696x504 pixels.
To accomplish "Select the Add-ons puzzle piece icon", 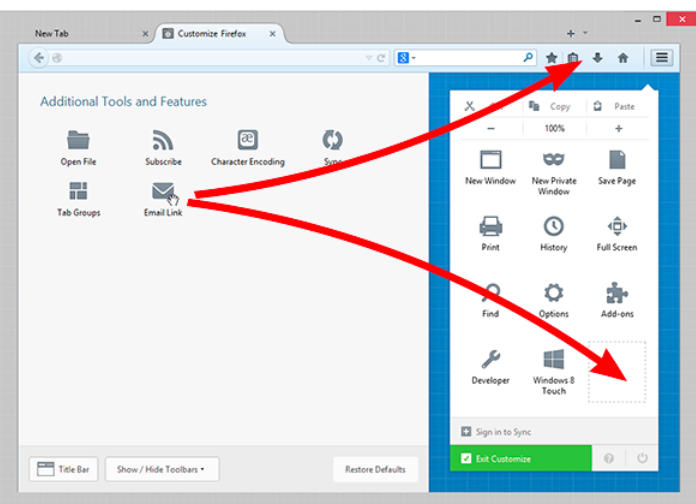I will [617, 293].
